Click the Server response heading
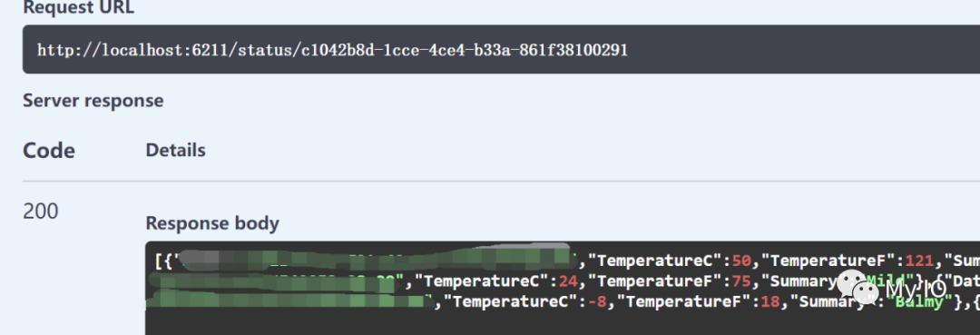This screenshot has height=335, width=980. tap(93, 101)
